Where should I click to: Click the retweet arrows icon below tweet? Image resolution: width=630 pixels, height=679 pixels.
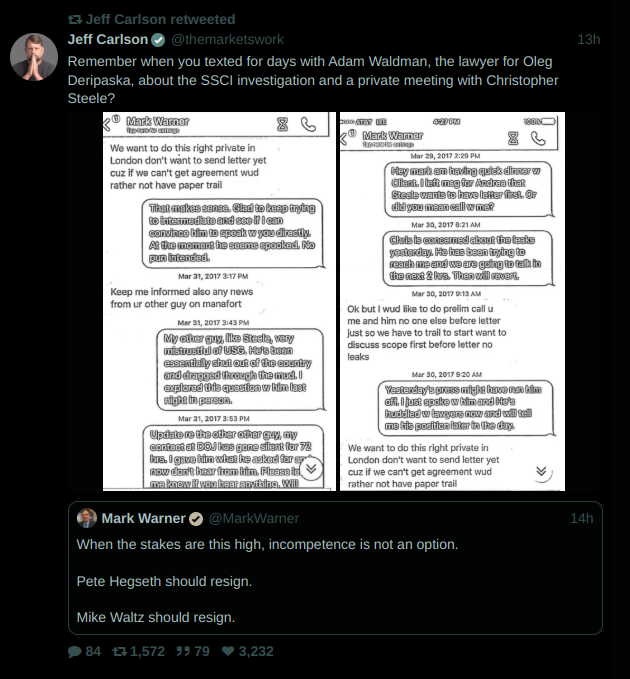pos(120,651)
